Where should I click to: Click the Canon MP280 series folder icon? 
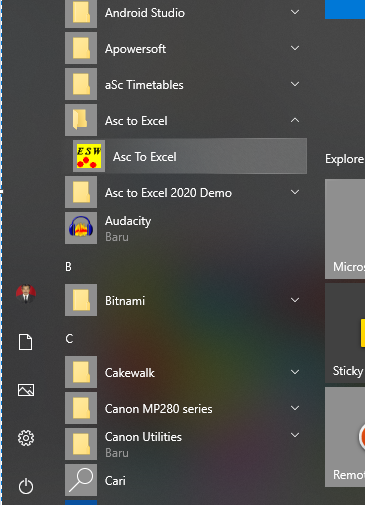pyautogui.click(x=81, y=408)
